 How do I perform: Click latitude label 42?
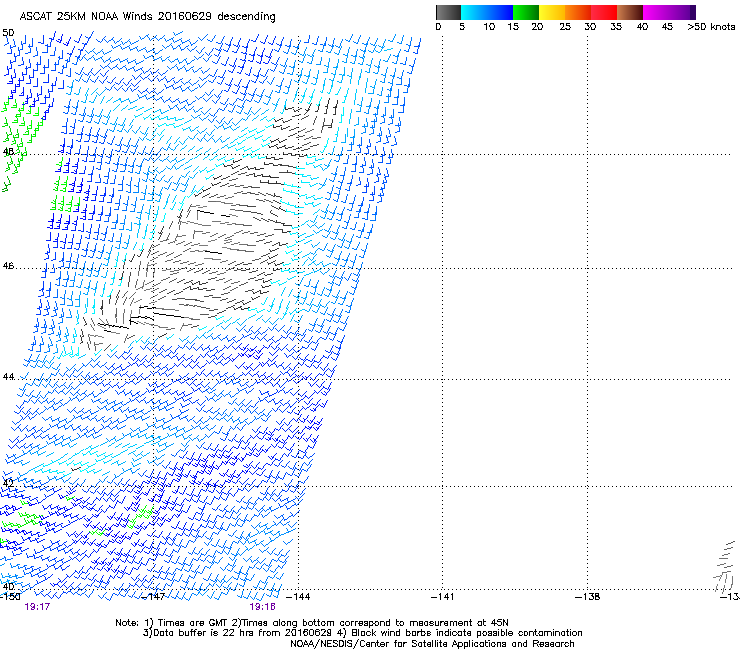8,483
